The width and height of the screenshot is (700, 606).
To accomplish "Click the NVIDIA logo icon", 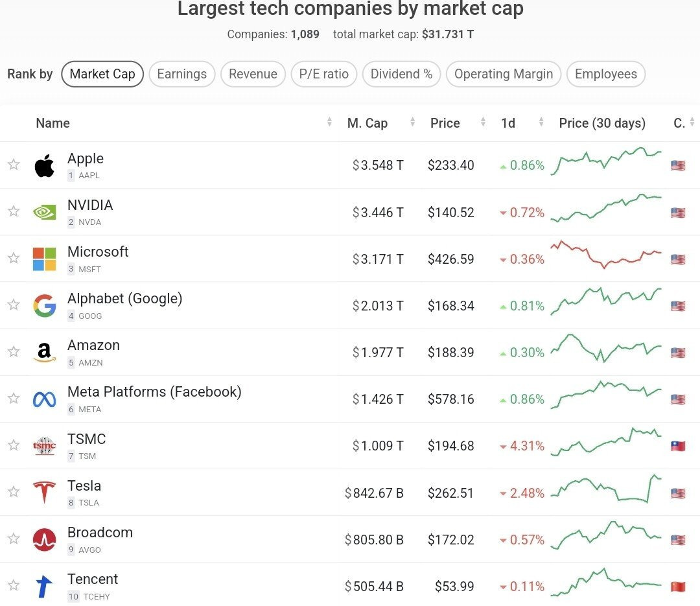I will (44, 212).
